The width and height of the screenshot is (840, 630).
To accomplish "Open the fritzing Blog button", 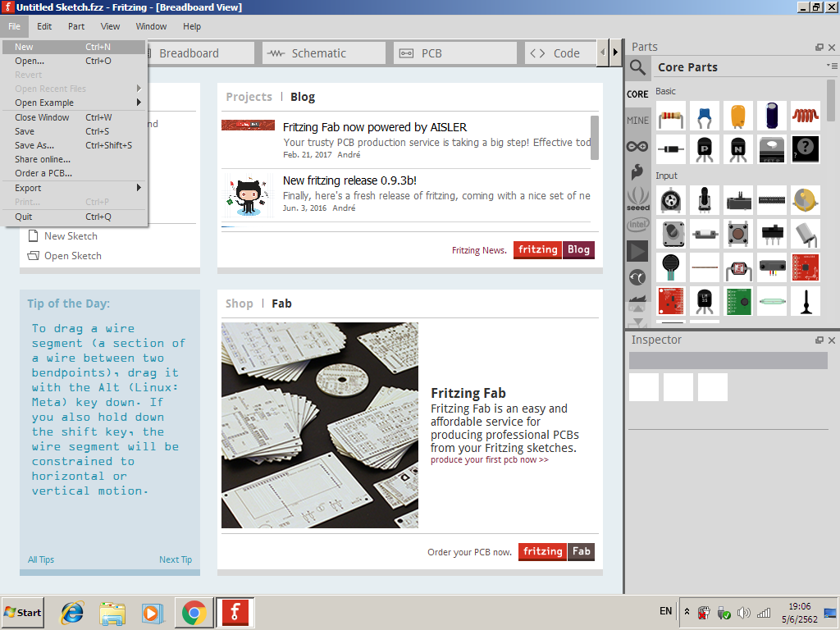I will click(554, 250).
